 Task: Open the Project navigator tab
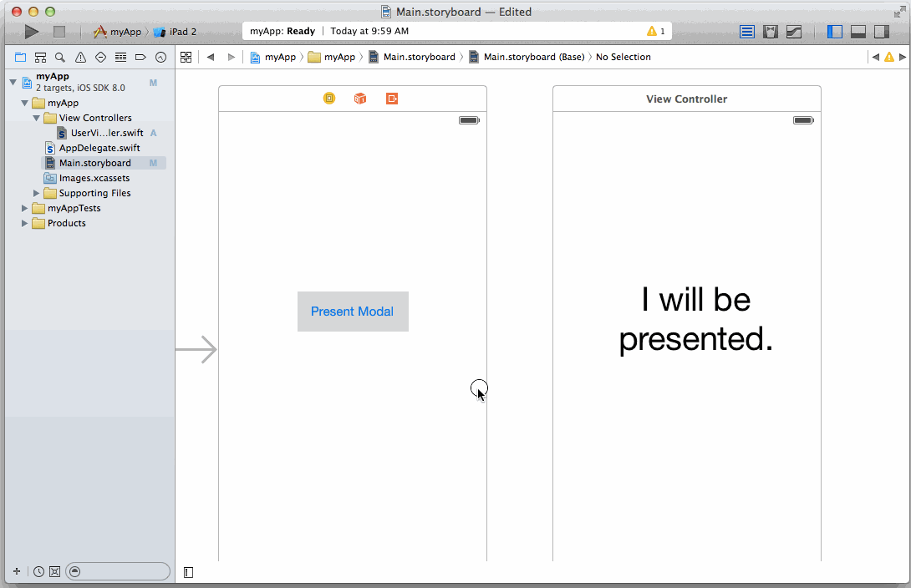pyautogui.click(x=20, y=57)
